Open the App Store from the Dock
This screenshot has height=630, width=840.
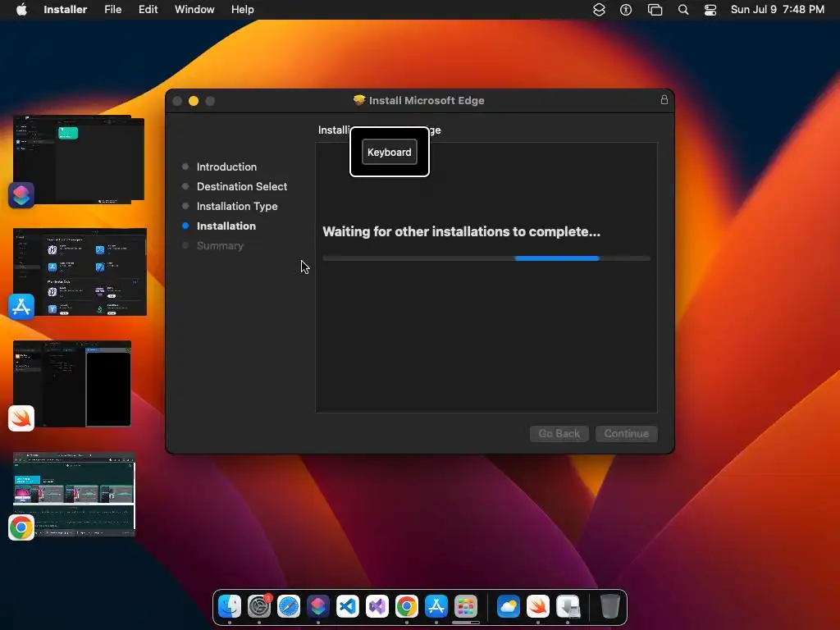436,606
